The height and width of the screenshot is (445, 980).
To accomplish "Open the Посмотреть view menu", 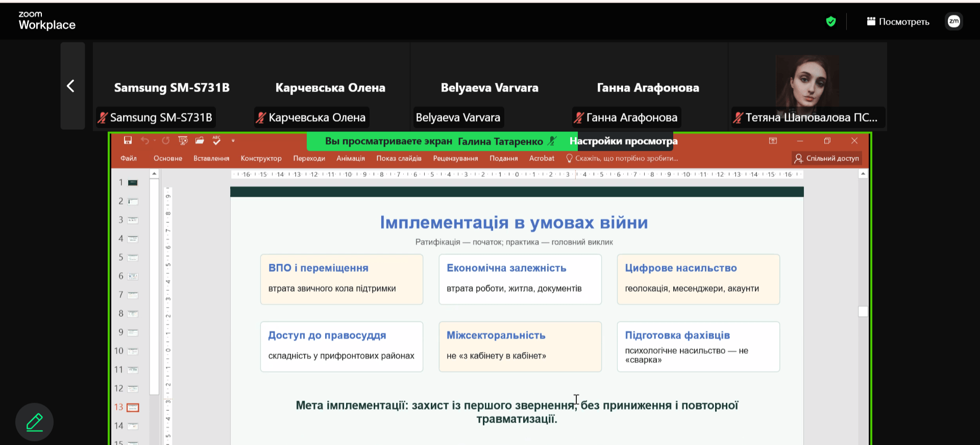I will click(x=898, y=21).
